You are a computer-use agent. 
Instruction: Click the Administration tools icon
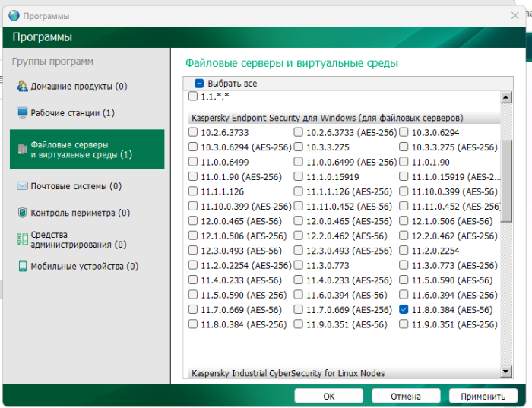[22, 239]
